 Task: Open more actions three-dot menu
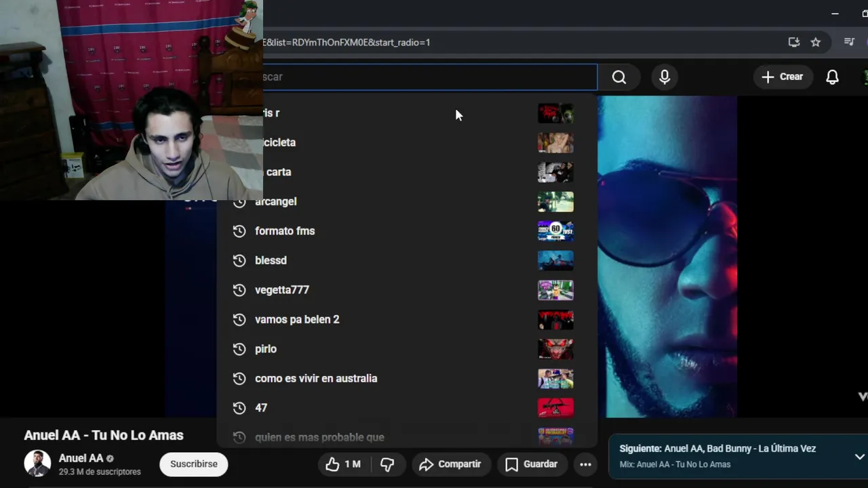[585, 464]
